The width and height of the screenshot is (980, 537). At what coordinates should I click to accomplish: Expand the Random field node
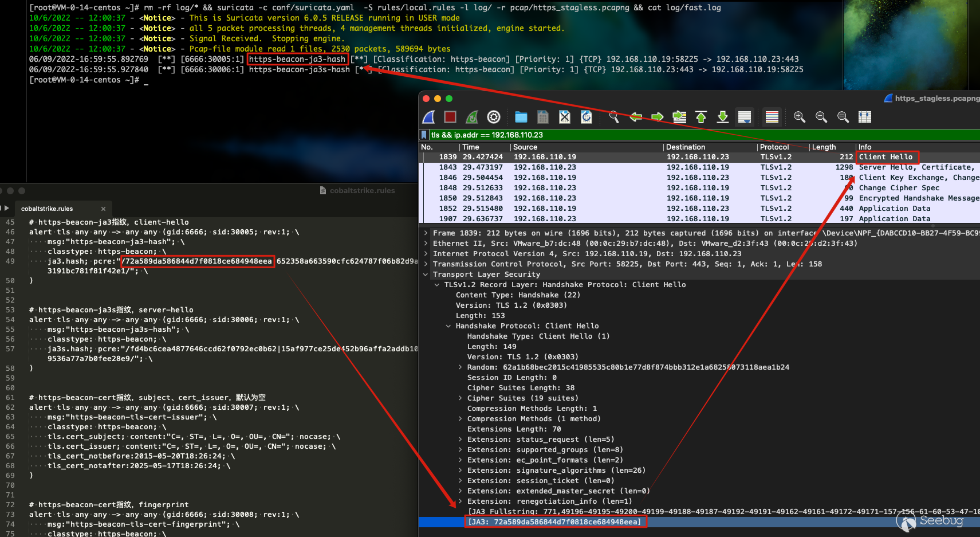[x=460, y=367]
